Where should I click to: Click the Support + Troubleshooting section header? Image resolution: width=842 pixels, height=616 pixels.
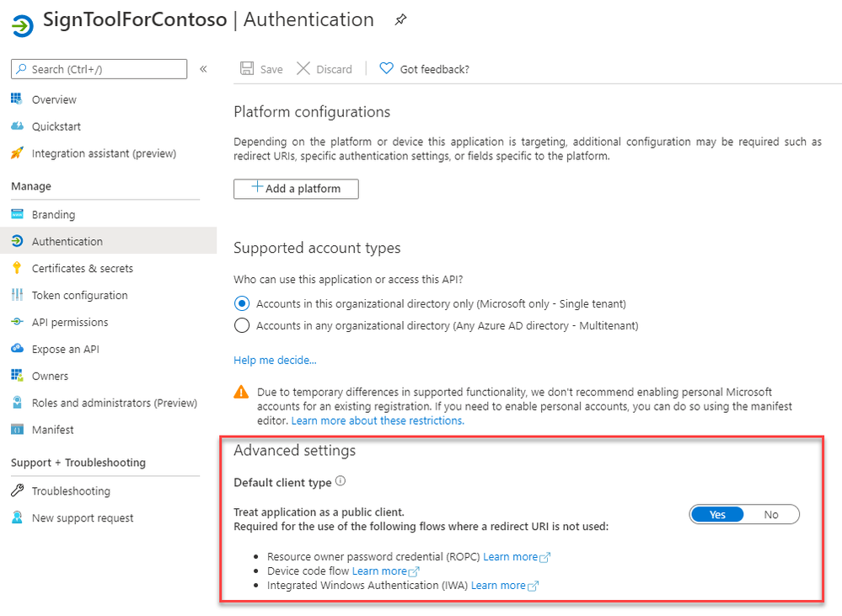[78, 463]
